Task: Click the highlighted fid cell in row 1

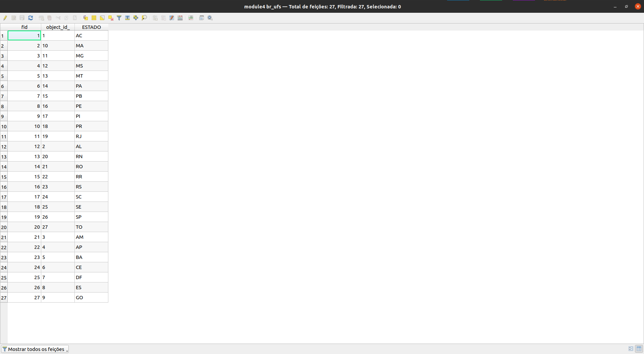Action: pos(24,36)
